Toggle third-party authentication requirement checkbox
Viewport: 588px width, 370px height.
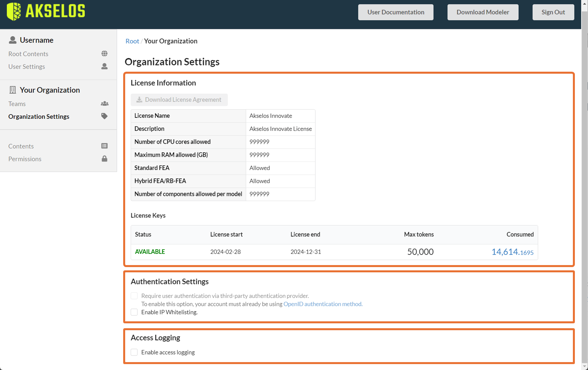point(134,296)
